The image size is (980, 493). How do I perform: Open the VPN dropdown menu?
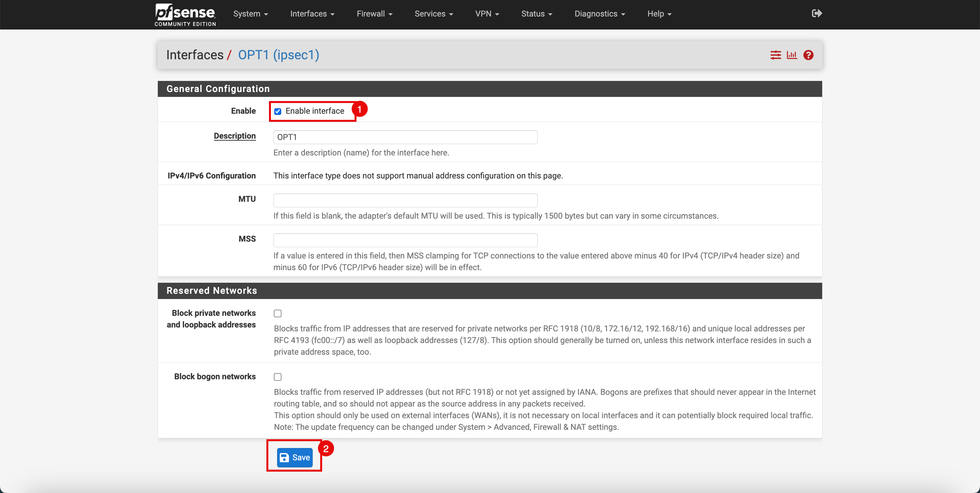click(x=488, y=14)
